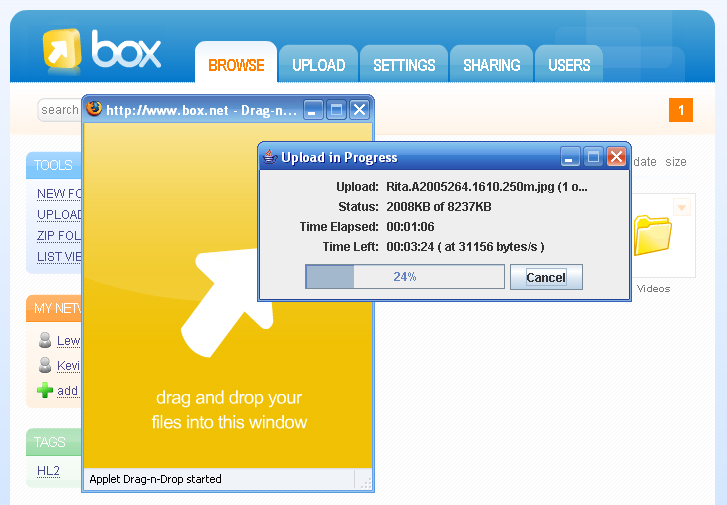727x505 pixels.
Task: Open the Videos folder icon
Action: click(x=653, y=235)
